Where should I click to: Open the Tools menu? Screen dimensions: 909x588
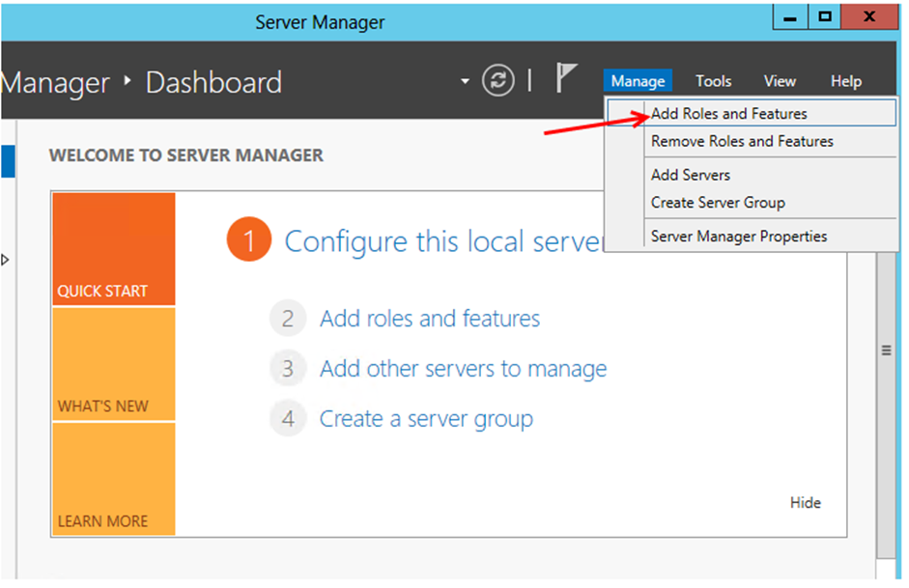pyautogui.click(x=713, y=81)
